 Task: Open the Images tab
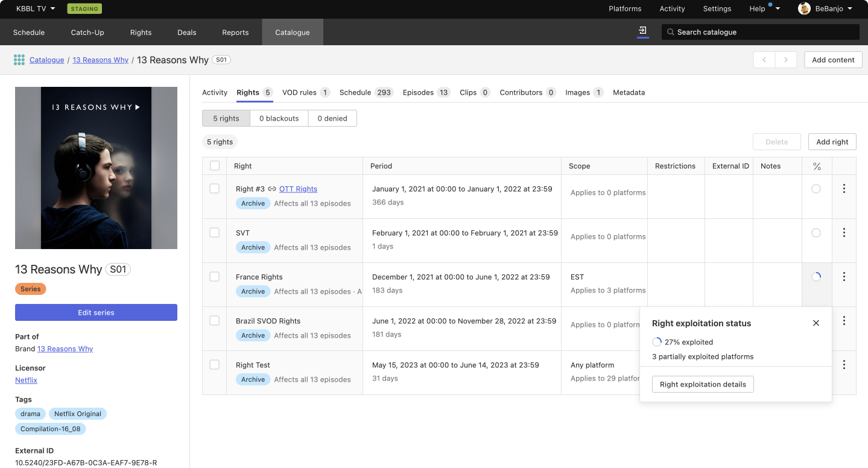[584, 92]
